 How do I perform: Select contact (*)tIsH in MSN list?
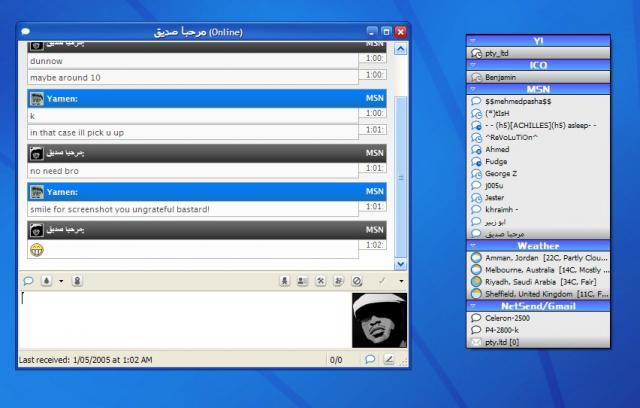point(538,113)
